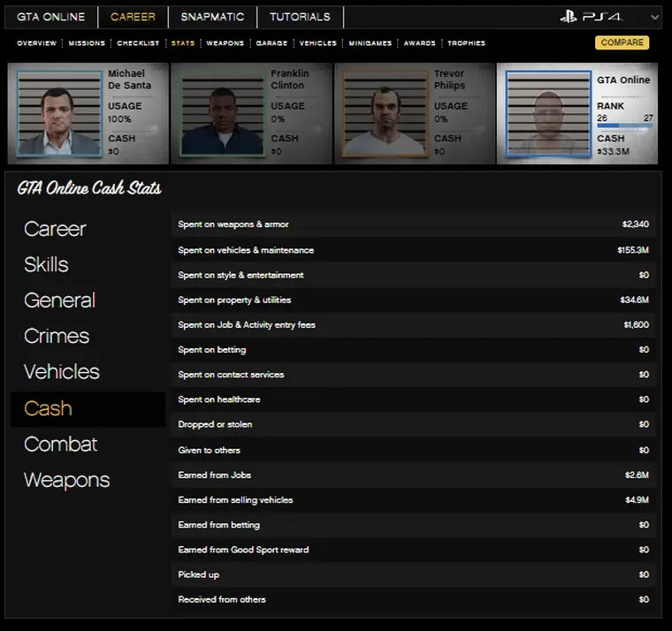Screen dimensions: 672x631
Task: Click the COMPARE button
Action: (x=622, y=42)
